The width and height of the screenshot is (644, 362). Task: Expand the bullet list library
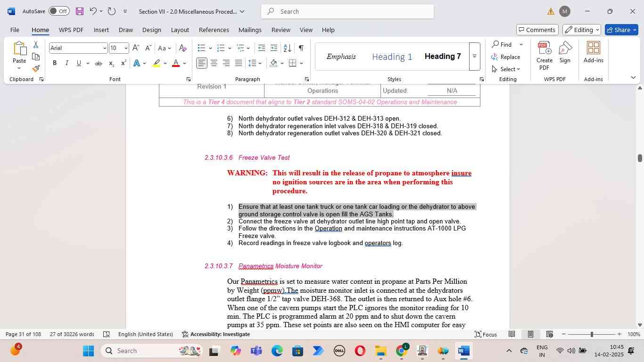click(x=210, y=48)
